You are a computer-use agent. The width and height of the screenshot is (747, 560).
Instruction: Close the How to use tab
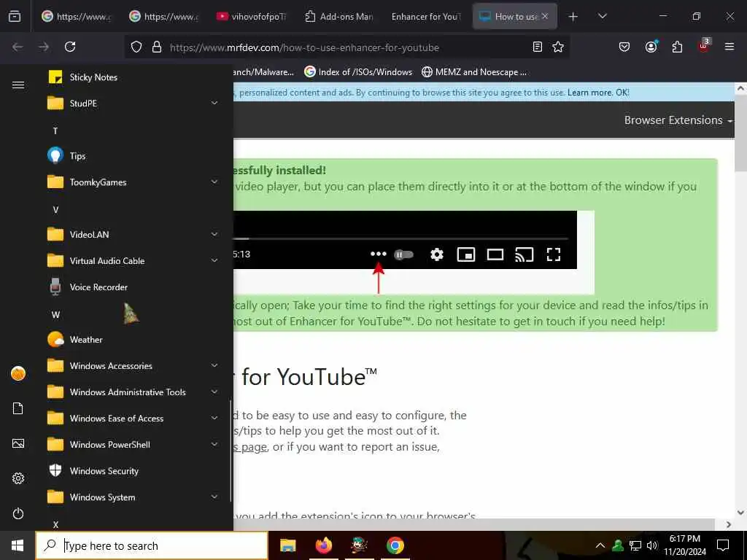[545, 17]
